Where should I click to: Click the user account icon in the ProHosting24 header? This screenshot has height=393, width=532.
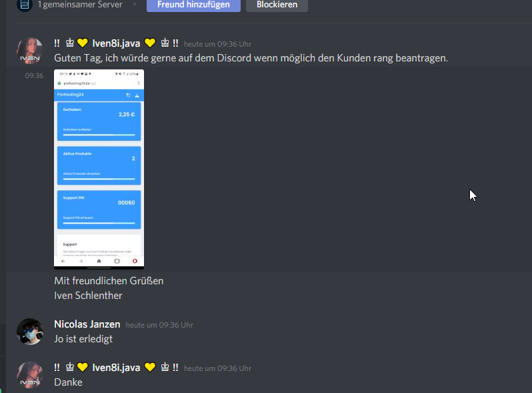(137, 95)
